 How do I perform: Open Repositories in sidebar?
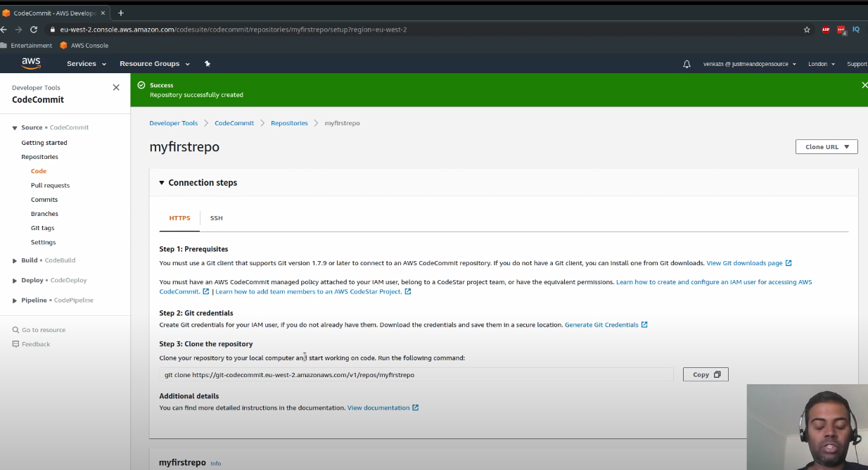click(x=39, y=157)
